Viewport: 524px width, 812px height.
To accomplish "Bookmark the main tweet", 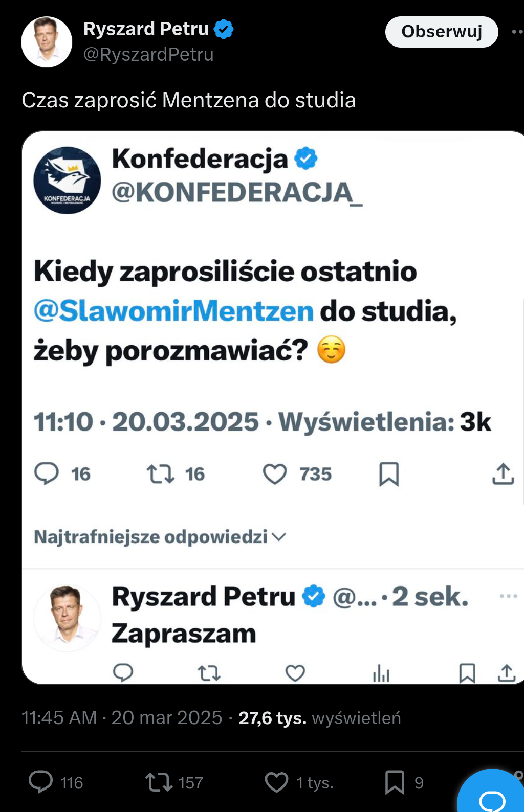I will pyautogui.click(x=395, y=782).
